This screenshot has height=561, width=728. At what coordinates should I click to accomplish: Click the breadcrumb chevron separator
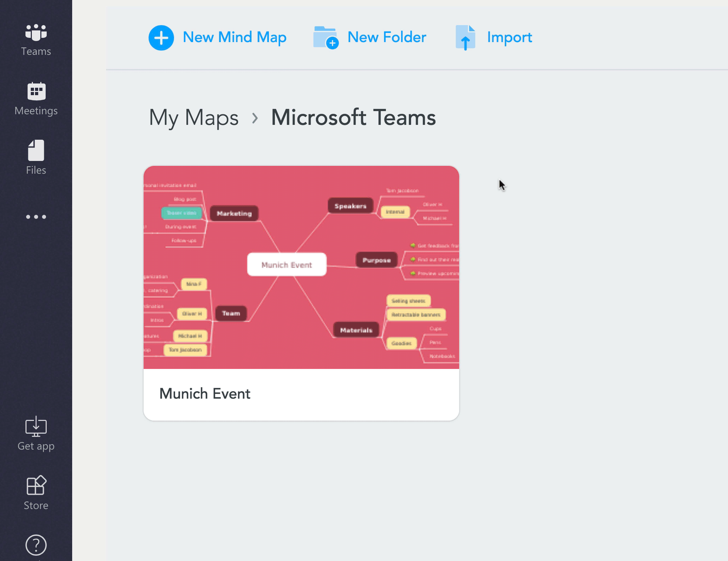coord(255,118)
